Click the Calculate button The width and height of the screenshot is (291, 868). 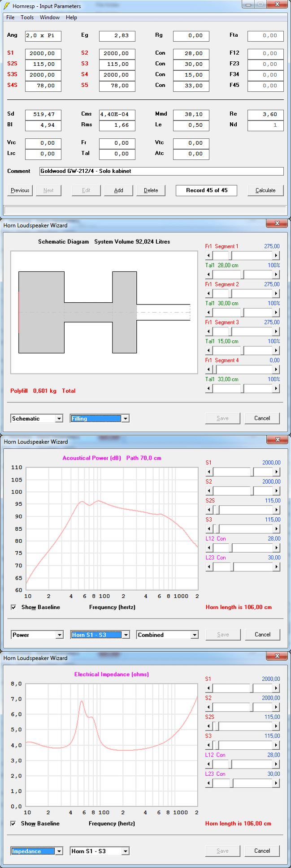(265, 190)
